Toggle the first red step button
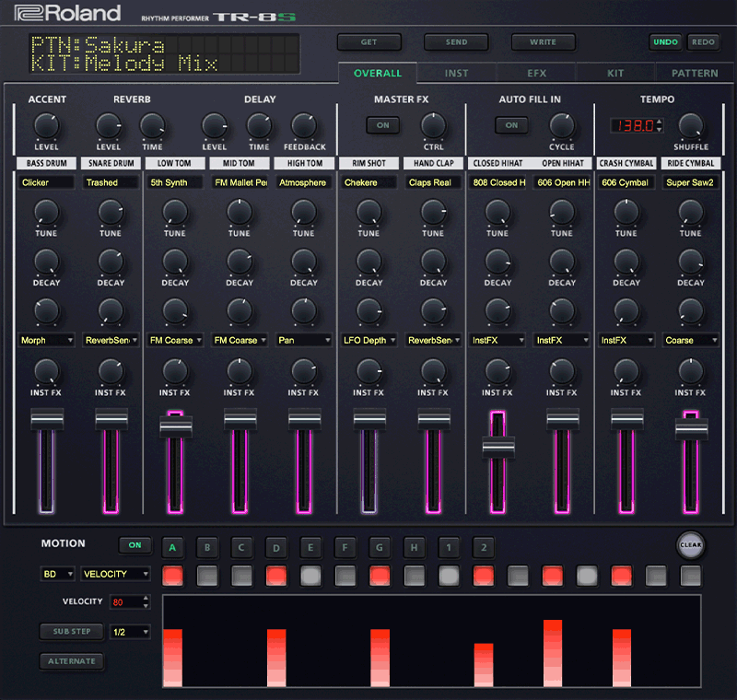Viewport: 737px width, 700px height. tap(172, 576)
